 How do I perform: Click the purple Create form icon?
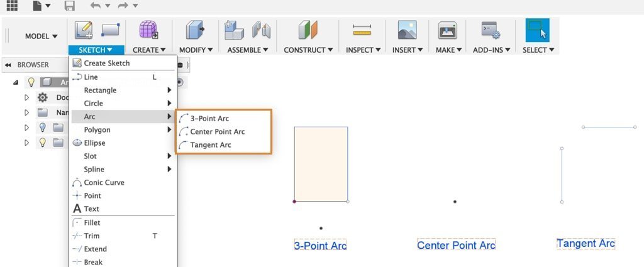click(x=148, y=30)
